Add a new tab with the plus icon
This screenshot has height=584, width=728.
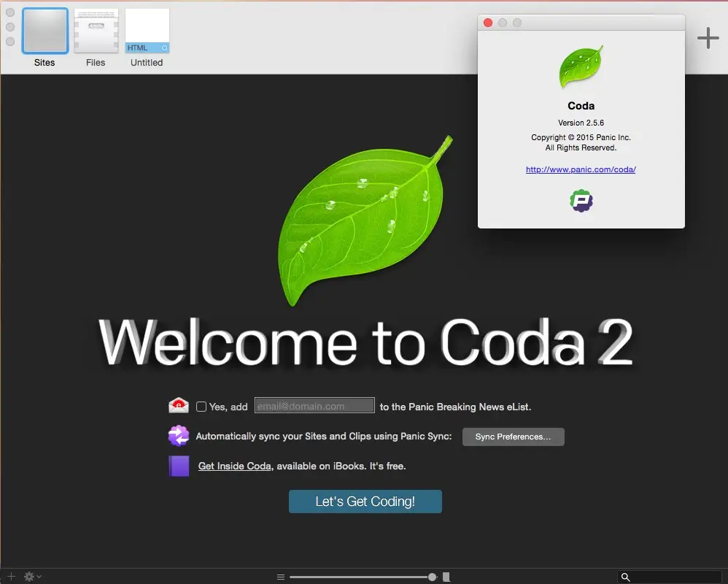pyautogui.click(x=708, y=38)
